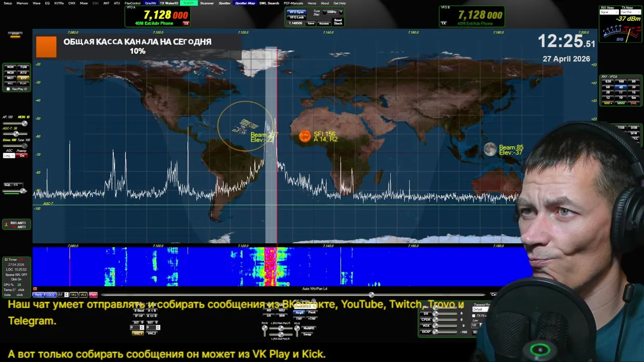Select the VHF+ band button
644x362 pixels.
click(x=608, y=103)
